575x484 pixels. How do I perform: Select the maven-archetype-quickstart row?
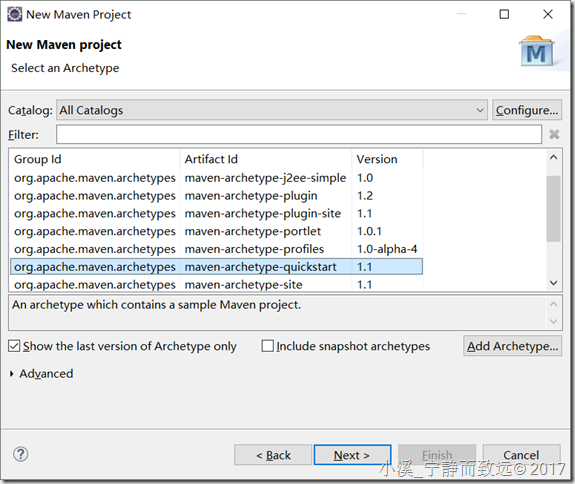point(216,267)
